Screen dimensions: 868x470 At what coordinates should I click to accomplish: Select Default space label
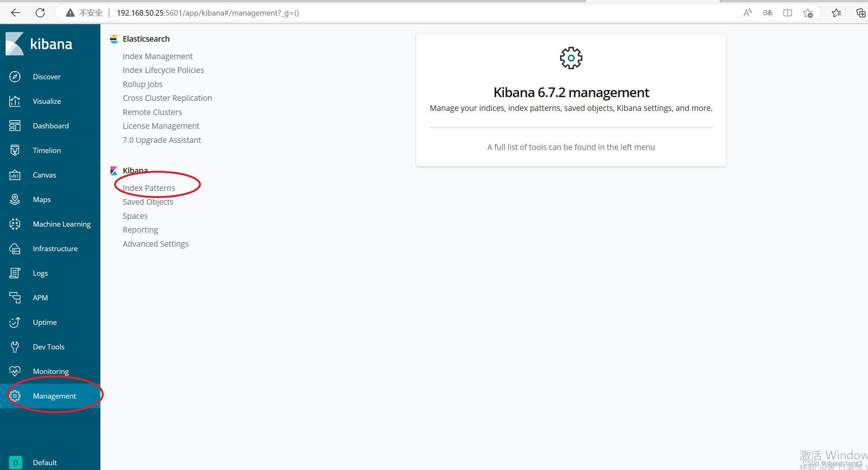(x=45, y=463)
